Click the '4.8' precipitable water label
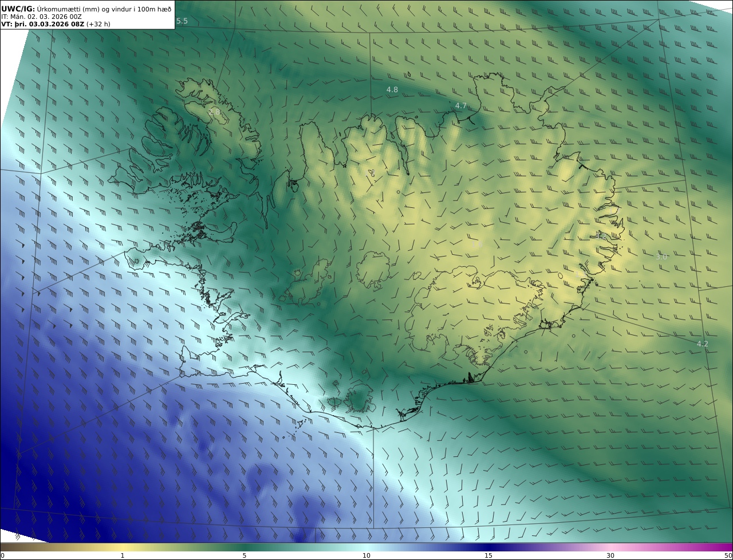 [x=392, y=90]
